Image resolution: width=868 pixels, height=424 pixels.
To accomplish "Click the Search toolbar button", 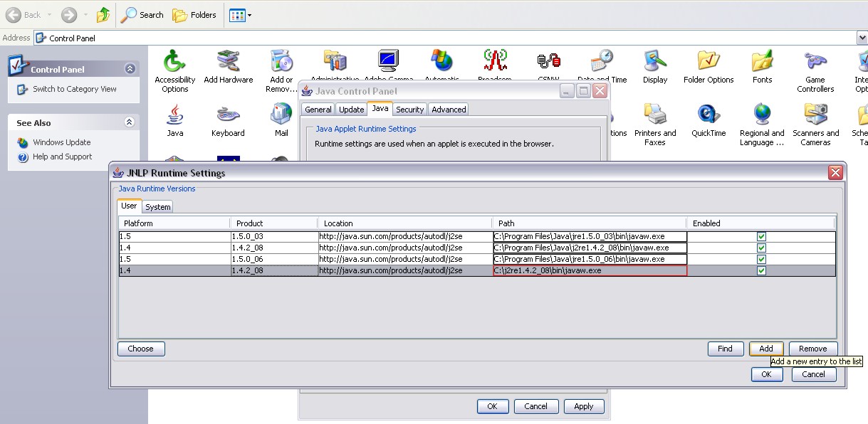I will (x=142, y=15).
